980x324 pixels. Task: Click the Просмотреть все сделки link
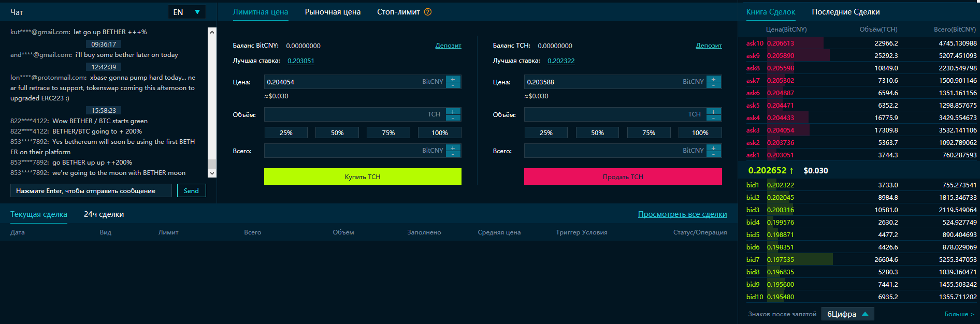pyautogui.click(x=682, y=214)
